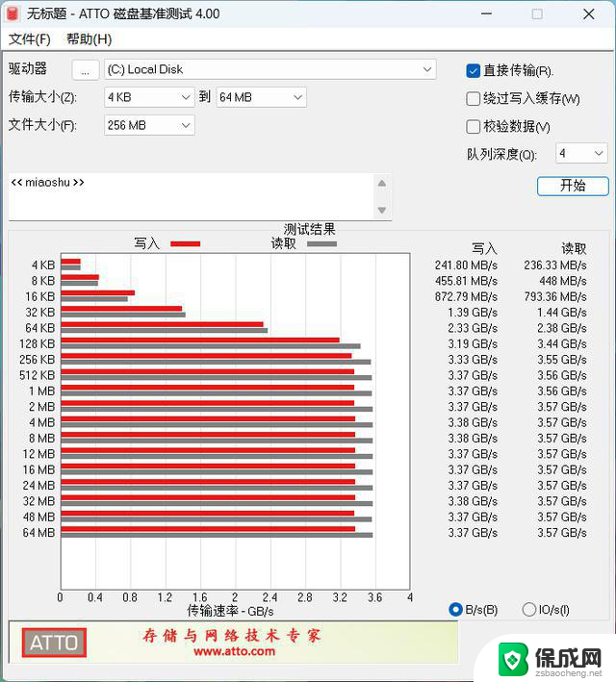Minimize the ATTO window

(486, 13)
